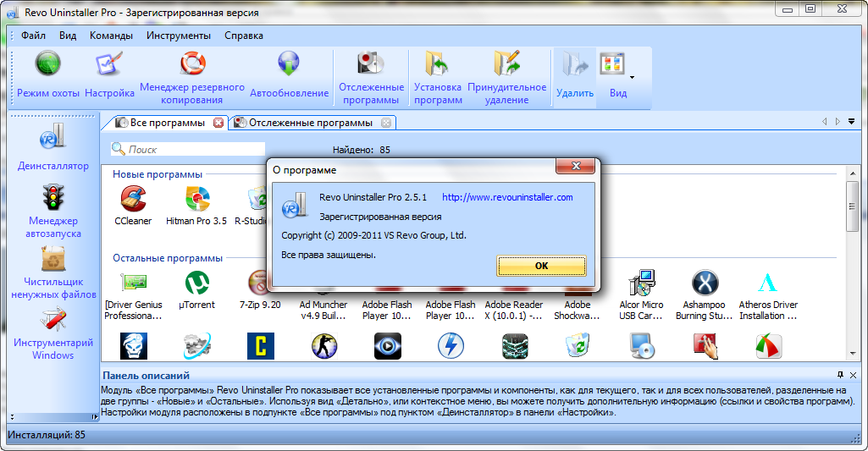Open Чистильщик ненужных файлов sidebar tool
868x451 pixels.
[53, 272]
